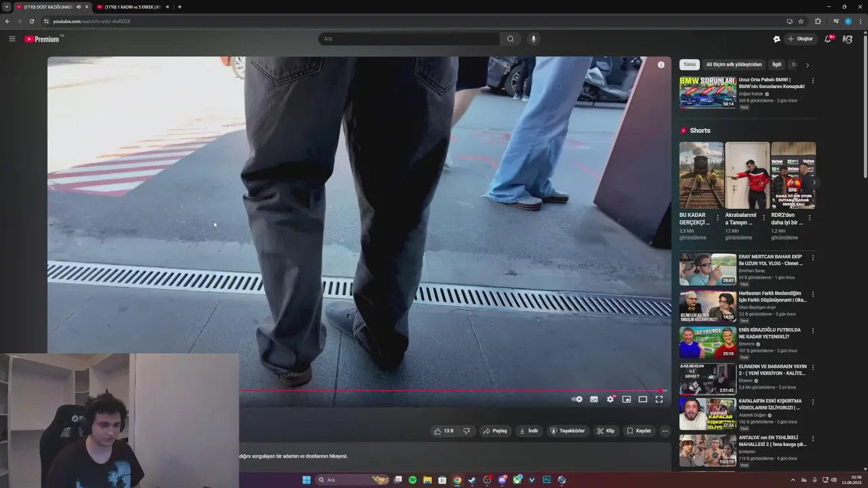868x488 pixels.
Task: Open options for KAFALAR'IN ESKİ KIŞKIRTMA video
Action: 813,402
